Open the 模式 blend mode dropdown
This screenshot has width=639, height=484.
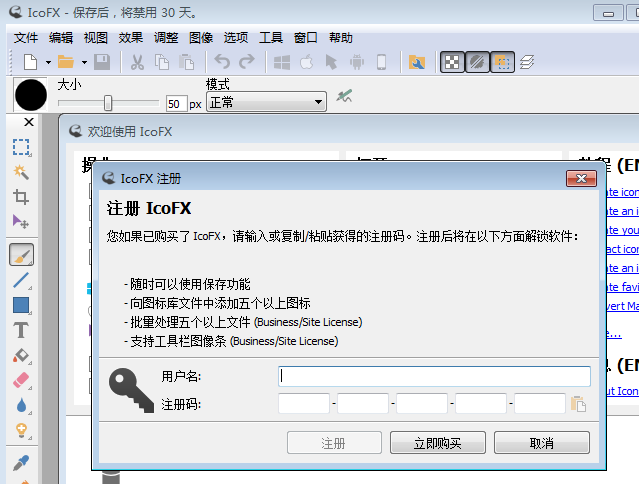pyautogui.click(x=267, y=102)
